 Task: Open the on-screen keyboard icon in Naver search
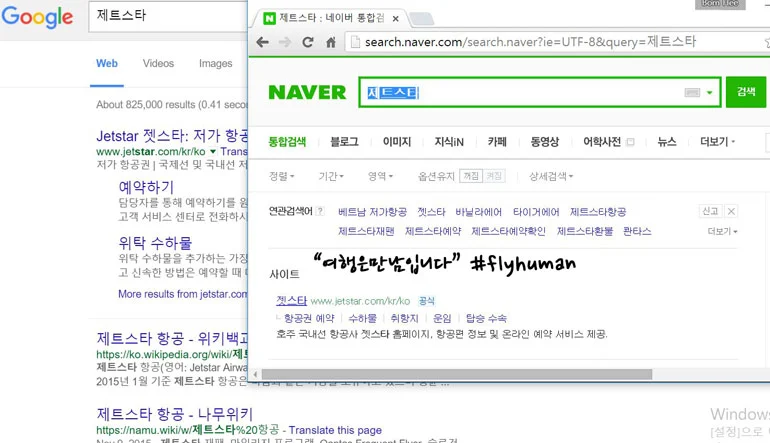pyautogui.click(x=692, y=92)
